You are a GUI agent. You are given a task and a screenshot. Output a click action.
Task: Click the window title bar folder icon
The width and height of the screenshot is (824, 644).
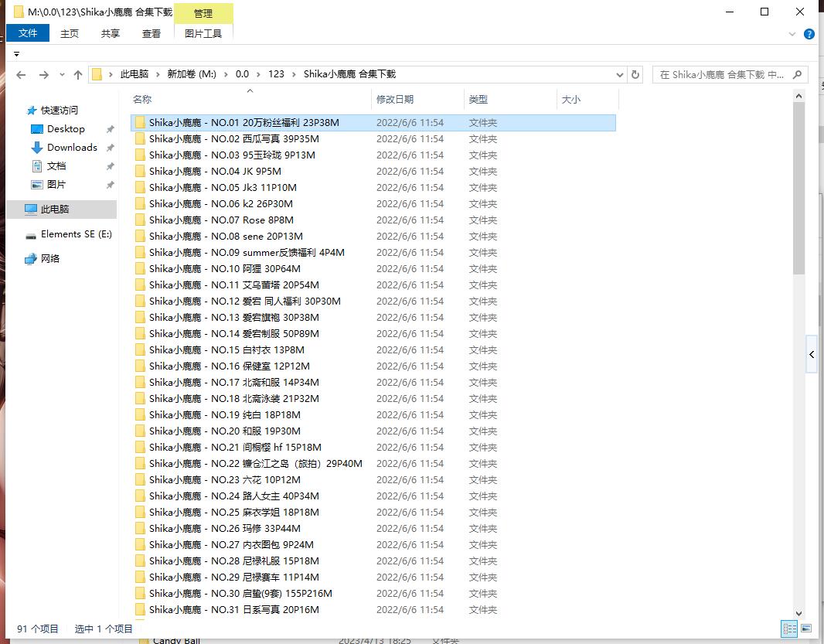point(19,12)
